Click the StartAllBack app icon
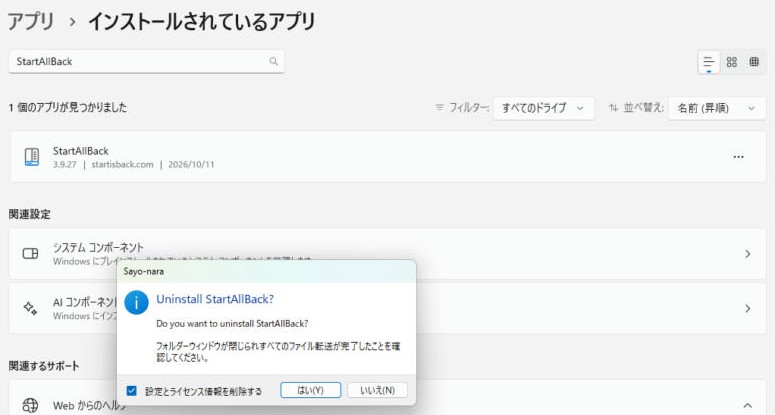 32,157
